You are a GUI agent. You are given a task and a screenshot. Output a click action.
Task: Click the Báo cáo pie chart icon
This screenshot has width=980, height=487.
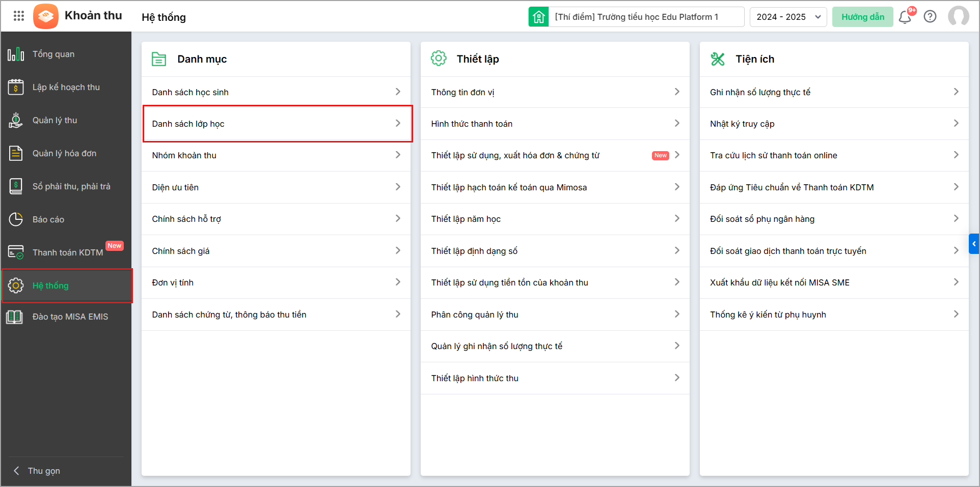16,219
